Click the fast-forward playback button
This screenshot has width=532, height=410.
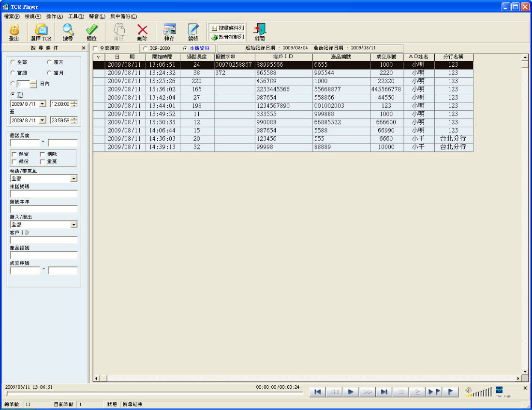pos(368,392)
